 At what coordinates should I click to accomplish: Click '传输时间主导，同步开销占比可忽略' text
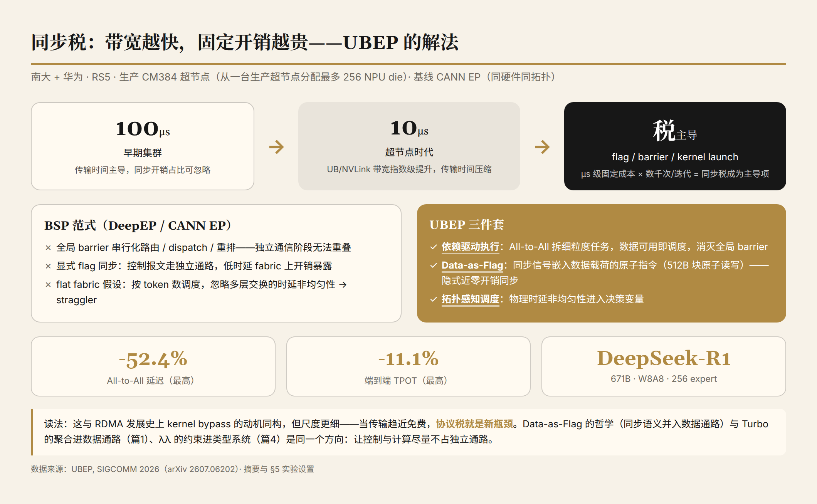(143, 170)
